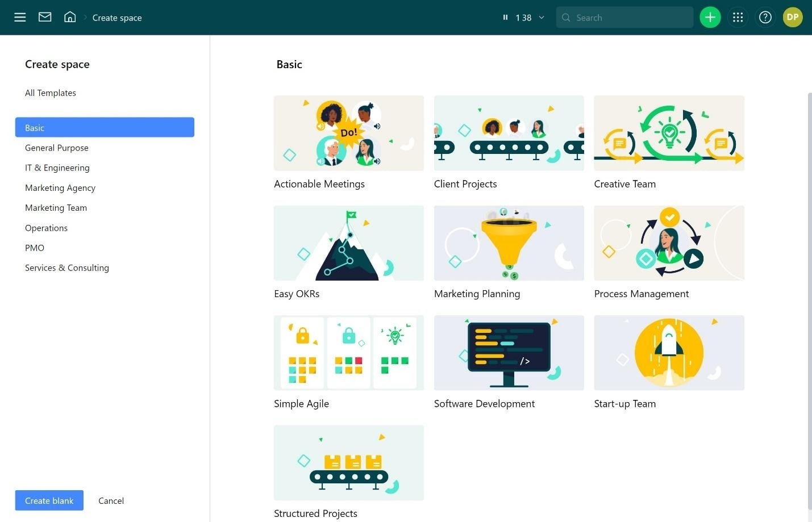Expand the timer dropdown chevron
The image size is (812, 522).
[542, 18]
